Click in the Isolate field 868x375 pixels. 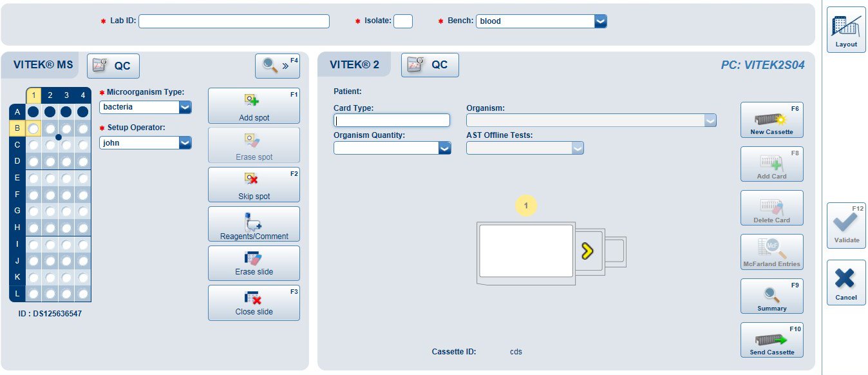tap(403, 21)
